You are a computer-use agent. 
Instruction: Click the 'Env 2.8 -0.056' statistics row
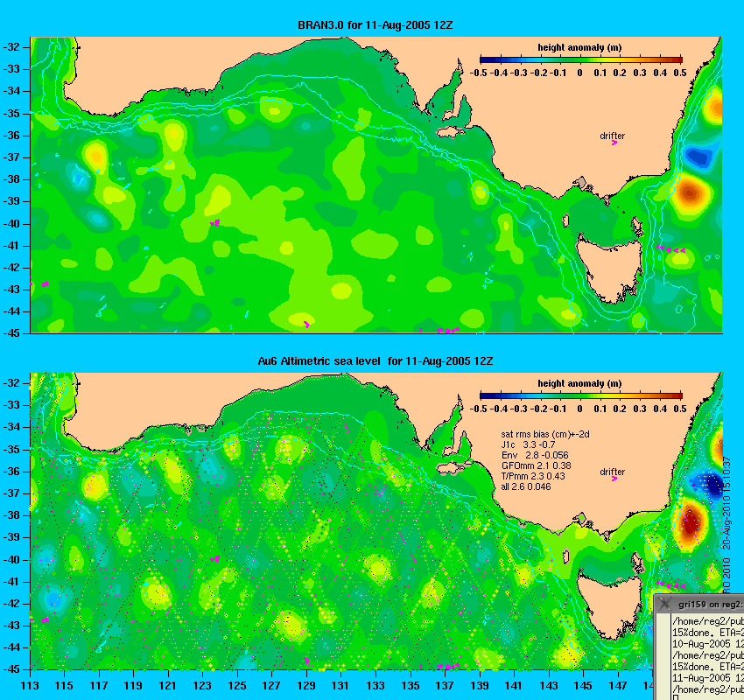tap(535, 455)
